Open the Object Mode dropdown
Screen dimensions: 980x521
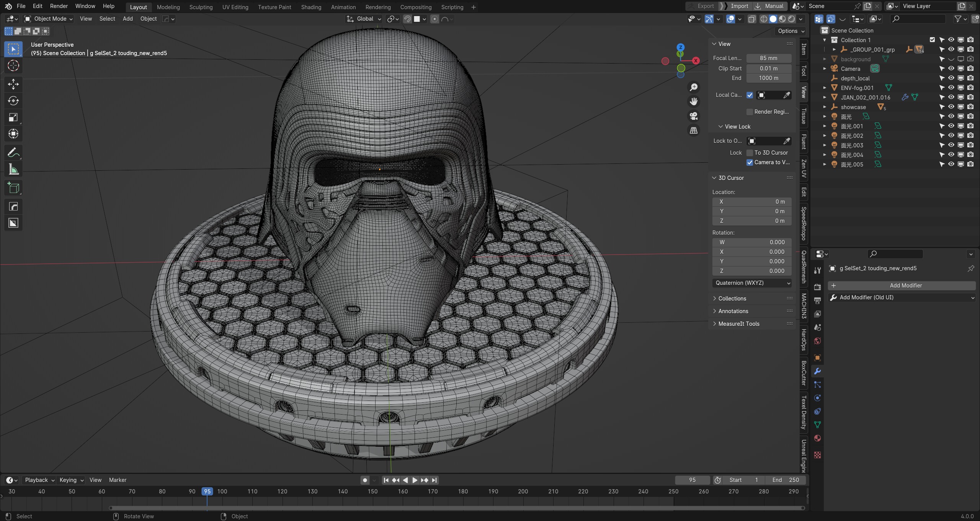(48, 19)
